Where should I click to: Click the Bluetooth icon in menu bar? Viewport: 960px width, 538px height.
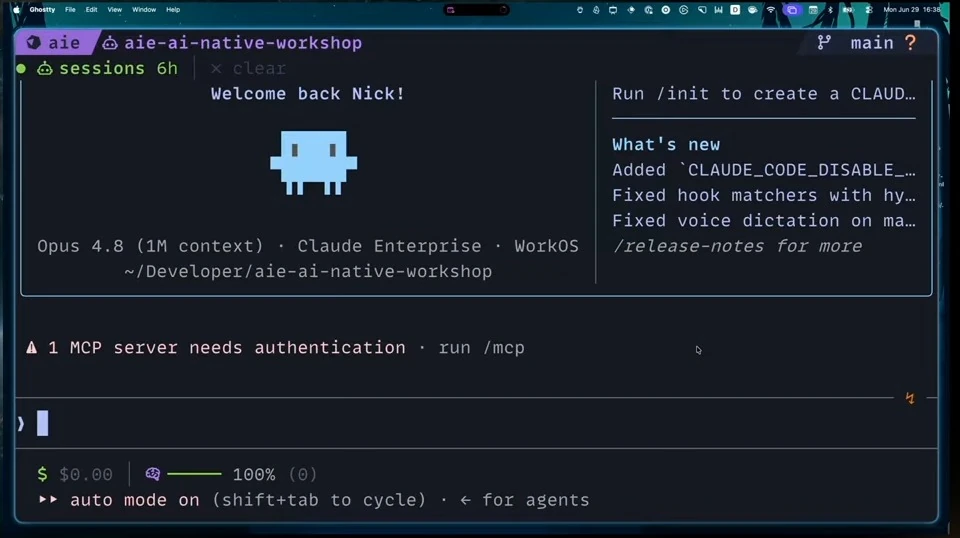(x=830, y=10)
